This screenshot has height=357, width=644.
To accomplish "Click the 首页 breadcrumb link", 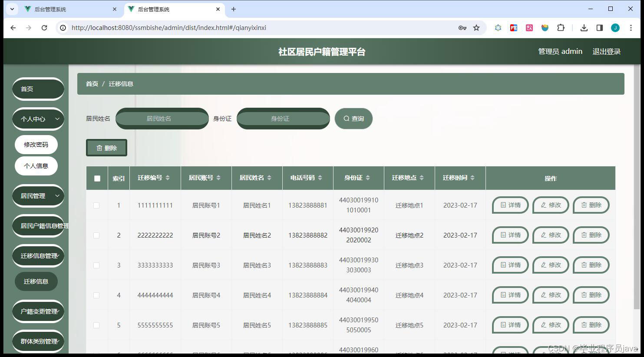I will click(x=92, y=84).
